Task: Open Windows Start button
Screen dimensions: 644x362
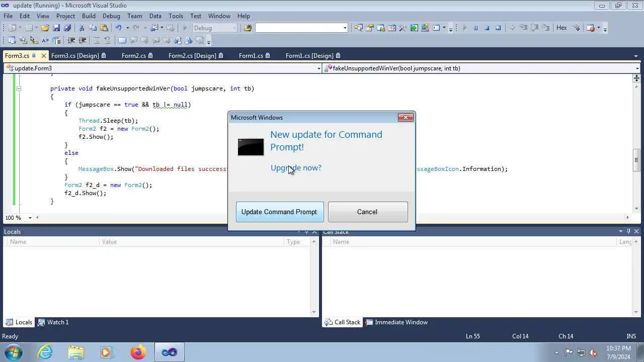Action: point(13,352)
